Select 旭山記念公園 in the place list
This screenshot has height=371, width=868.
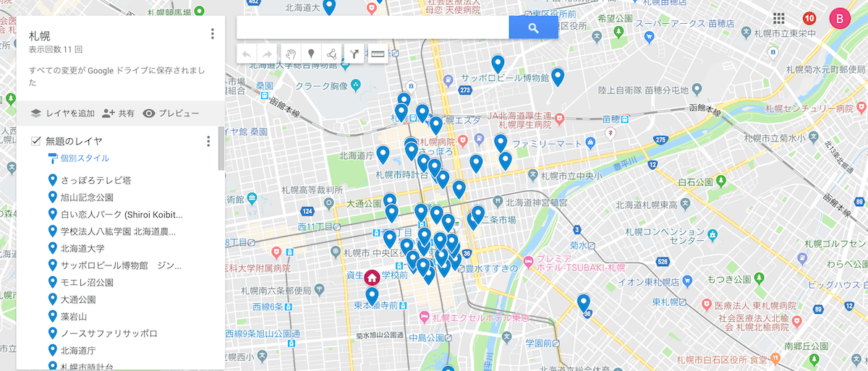coord(87,197)
